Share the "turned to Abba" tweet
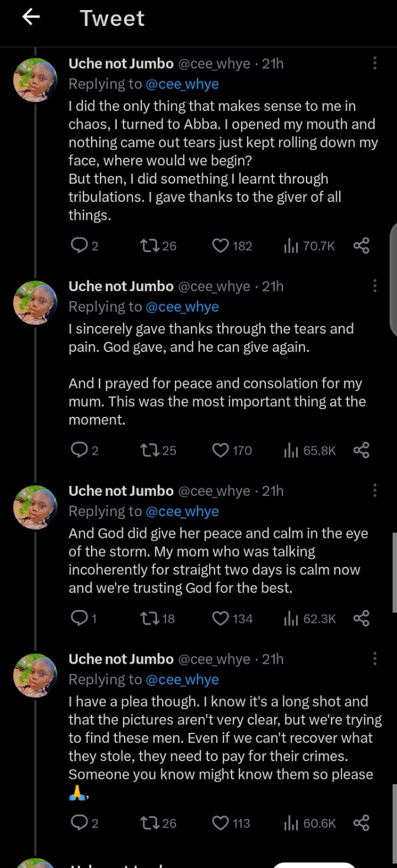The image size is (397, 868). (x=361, y=246)
